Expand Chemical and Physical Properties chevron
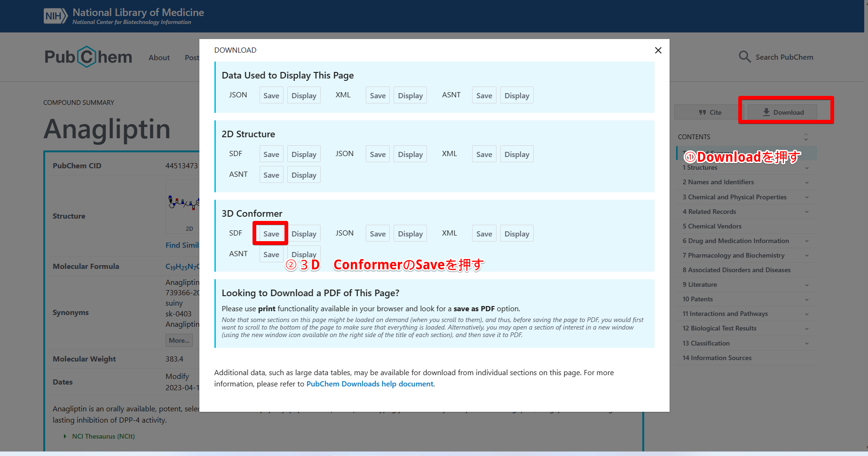Viewport: 868px width, 456px height. tap(806, 197)
